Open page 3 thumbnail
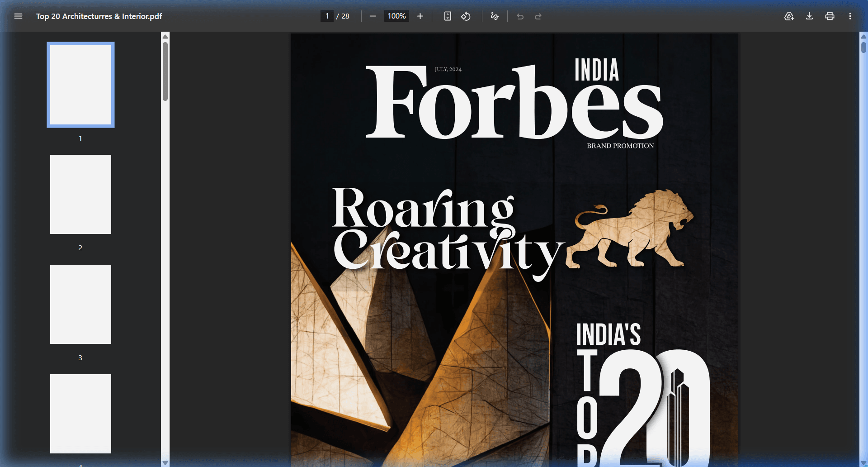 80,304
